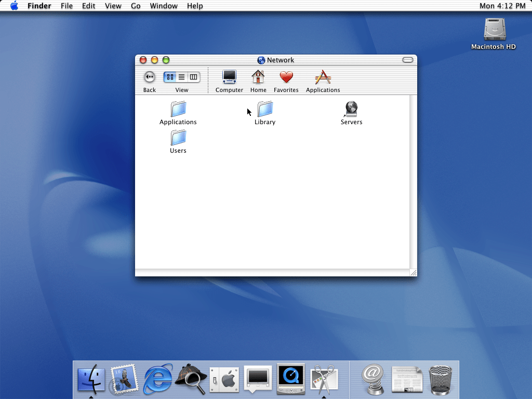The height and width of the screenshot is (399, 532).
Task: Open the Go menu
Action: [136, 6]
